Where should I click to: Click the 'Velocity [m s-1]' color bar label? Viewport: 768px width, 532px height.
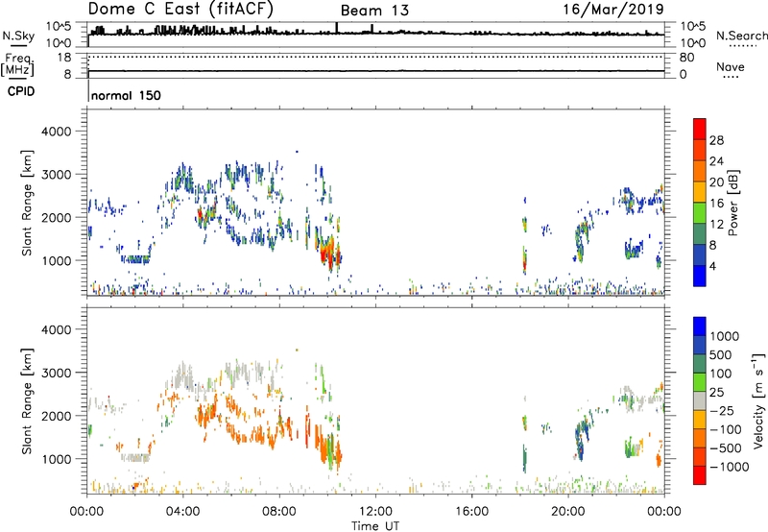click(x=758, y=400)
